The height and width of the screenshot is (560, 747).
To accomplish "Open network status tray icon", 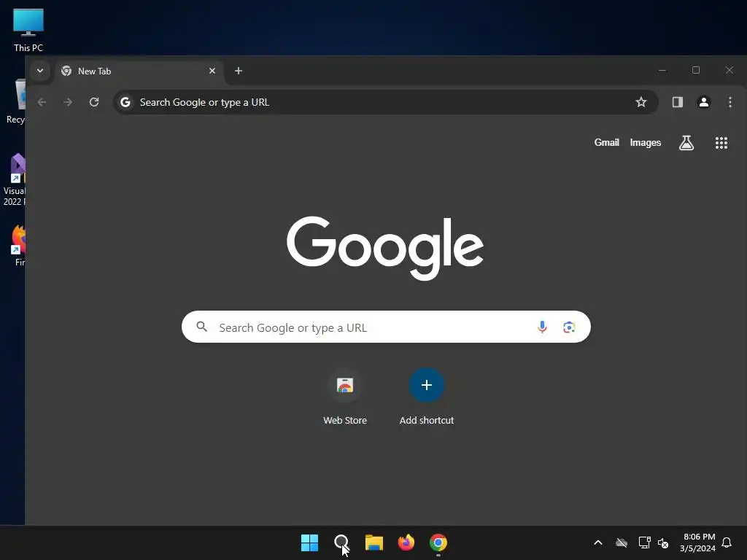I will point(645,542).
